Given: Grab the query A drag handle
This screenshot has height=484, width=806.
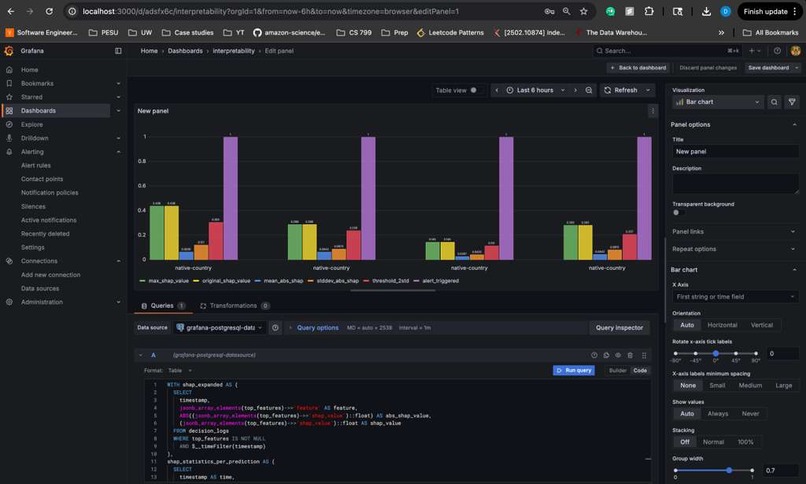Looking at the screenshot, I should [x=644, y=355].
